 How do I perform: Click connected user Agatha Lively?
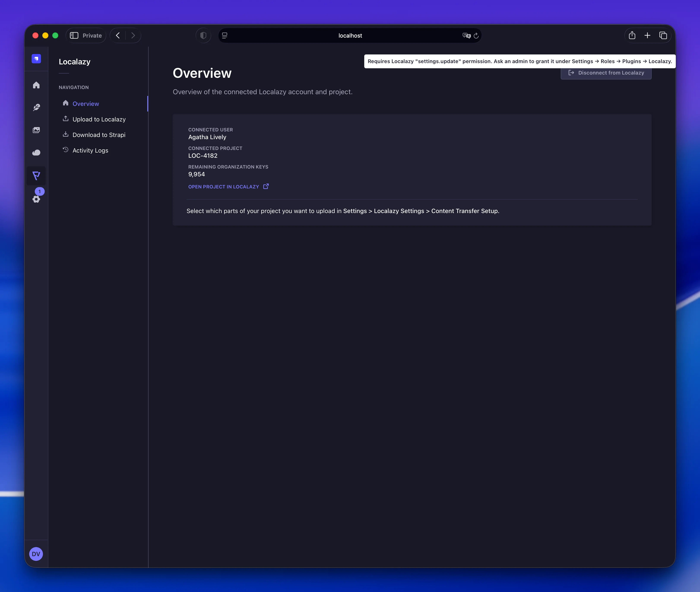pos(207,137)
